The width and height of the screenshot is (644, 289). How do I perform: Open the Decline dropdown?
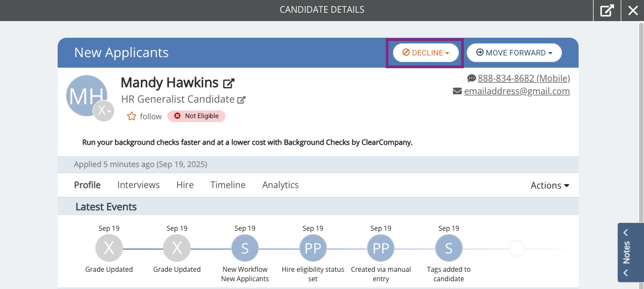click(426, 53)
